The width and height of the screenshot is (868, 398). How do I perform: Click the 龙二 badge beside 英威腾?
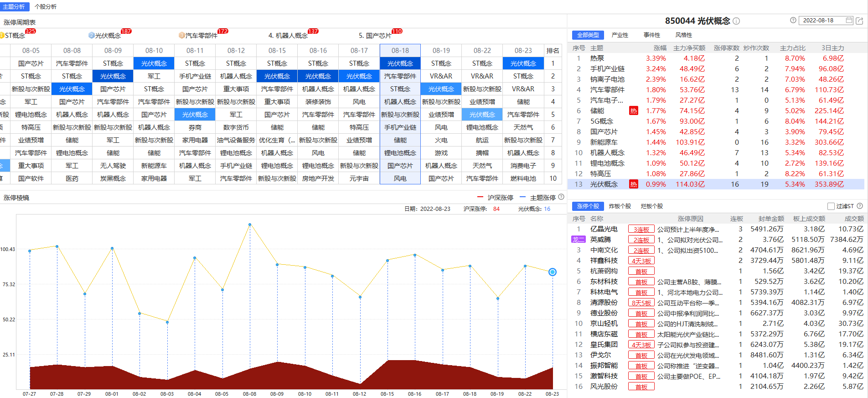(x=578, y=240)
